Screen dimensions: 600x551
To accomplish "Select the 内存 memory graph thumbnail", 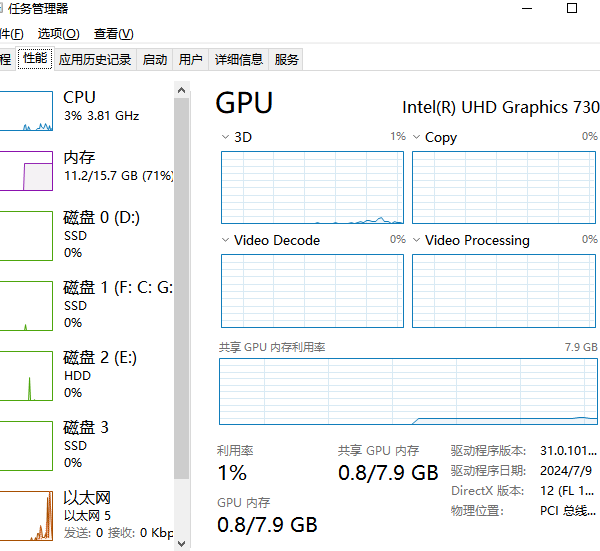I will [x=26, y=171].
